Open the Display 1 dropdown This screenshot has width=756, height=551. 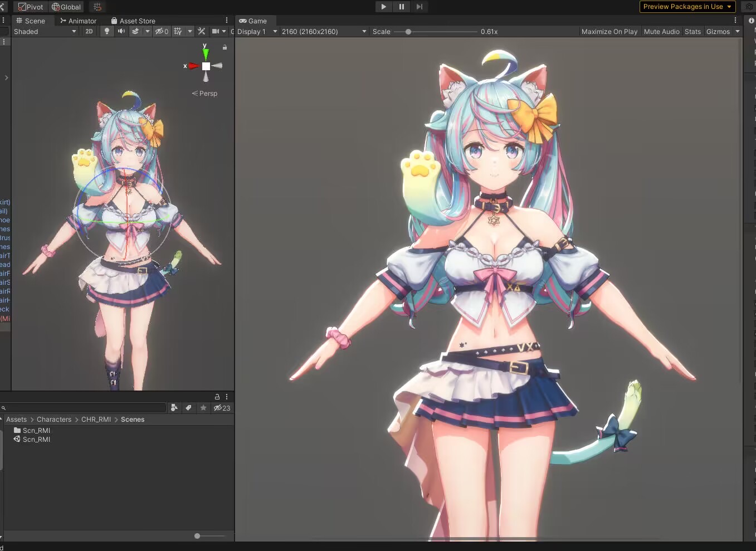257,32
